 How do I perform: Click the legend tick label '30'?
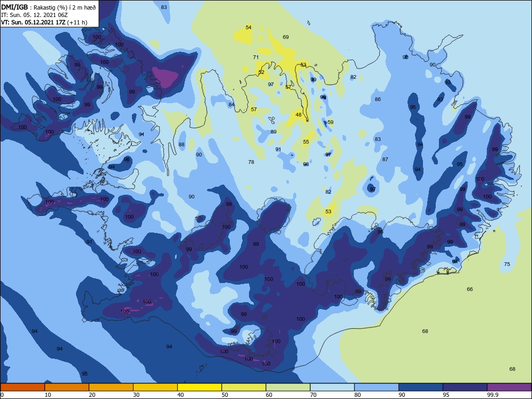coord(136,395)
